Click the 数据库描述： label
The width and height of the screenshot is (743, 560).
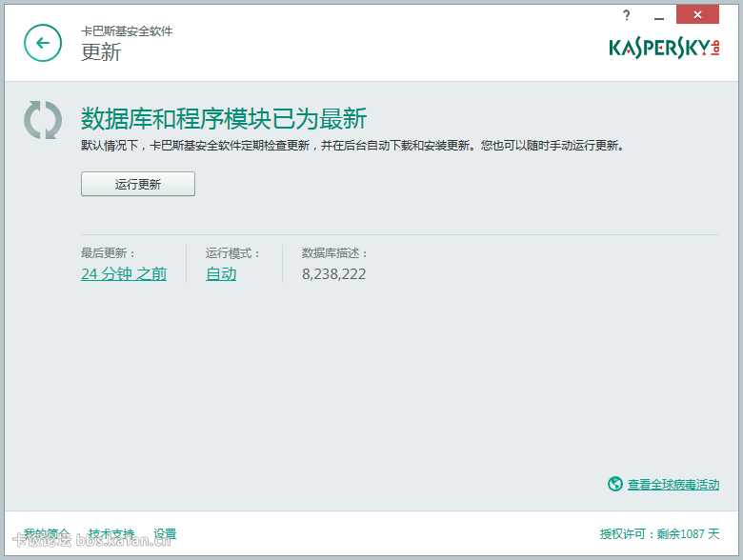click(334, 253)
